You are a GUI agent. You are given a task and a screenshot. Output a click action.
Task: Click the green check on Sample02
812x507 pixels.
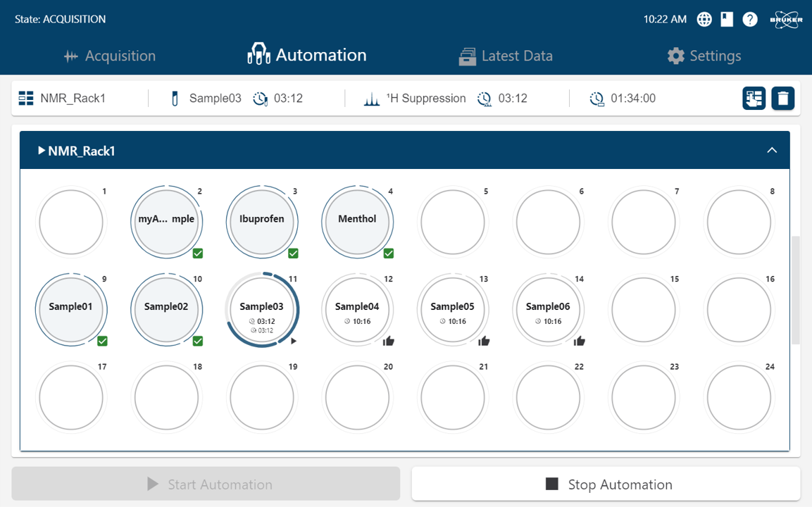tap(198, 341)
